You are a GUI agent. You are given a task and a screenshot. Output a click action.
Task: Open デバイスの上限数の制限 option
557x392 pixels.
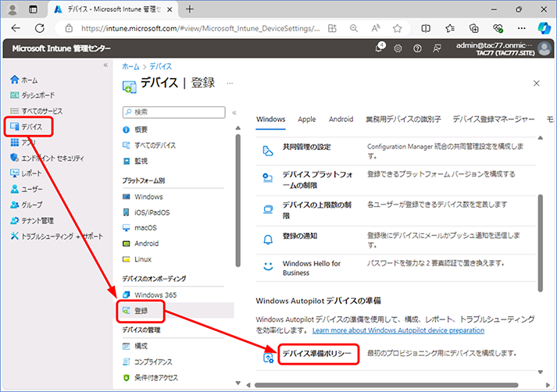[317, 210]
